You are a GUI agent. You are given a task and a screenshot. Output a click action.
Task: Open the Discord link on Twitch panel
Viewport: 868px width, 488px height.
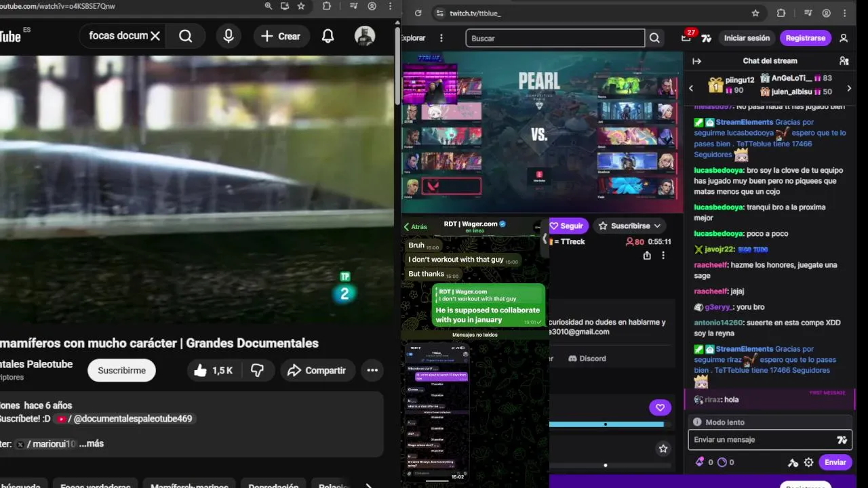coord(587,359)
